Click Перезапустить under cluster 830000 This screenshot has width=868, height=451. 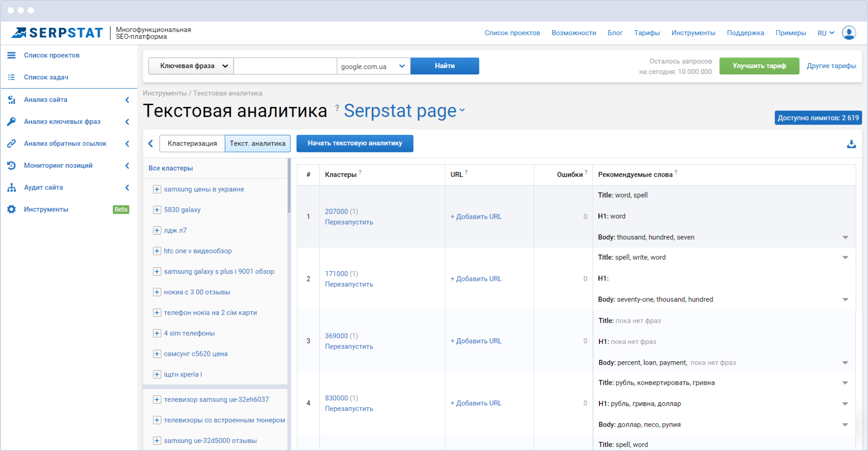pyautogui.click(x=349, y=409)
